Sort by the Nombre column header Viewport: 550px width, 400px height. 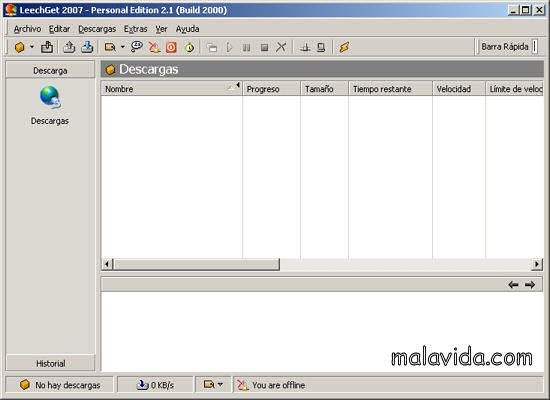(172, 89)
